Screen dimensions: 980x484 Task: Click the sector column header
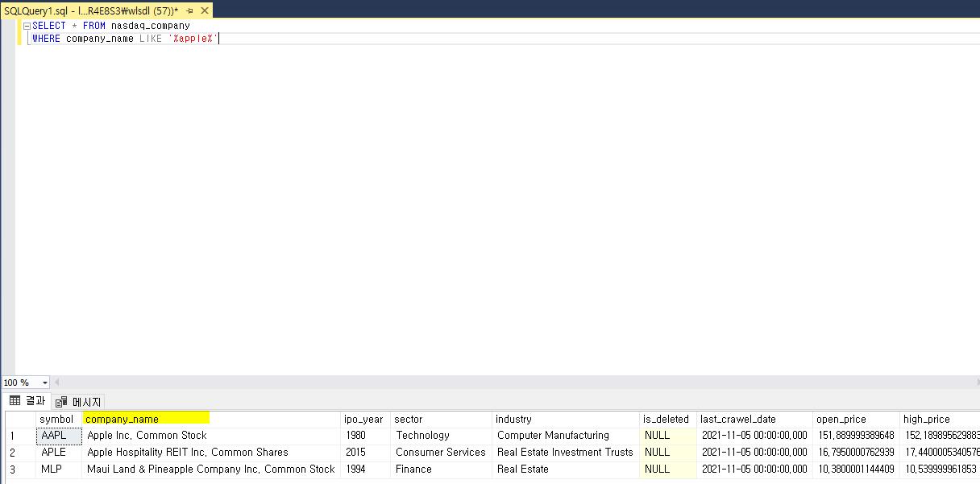442,419
